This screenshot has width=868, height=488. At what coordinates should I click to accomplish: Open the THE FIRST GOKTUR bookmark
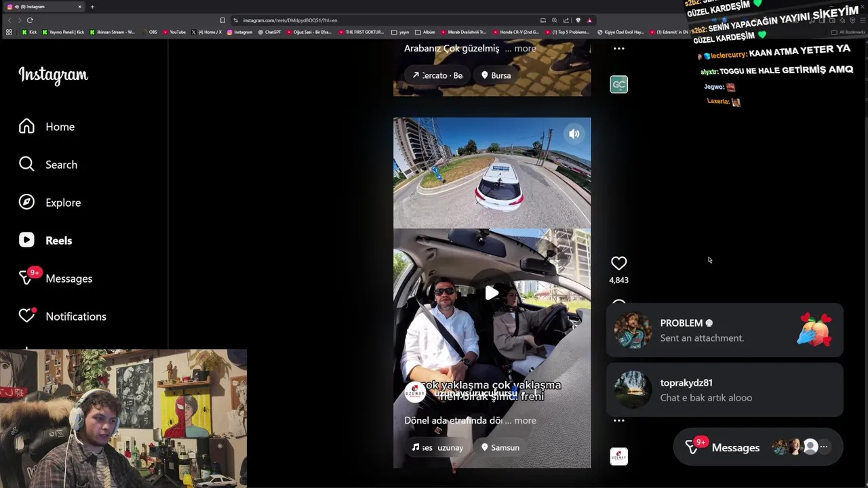point(361,32)
